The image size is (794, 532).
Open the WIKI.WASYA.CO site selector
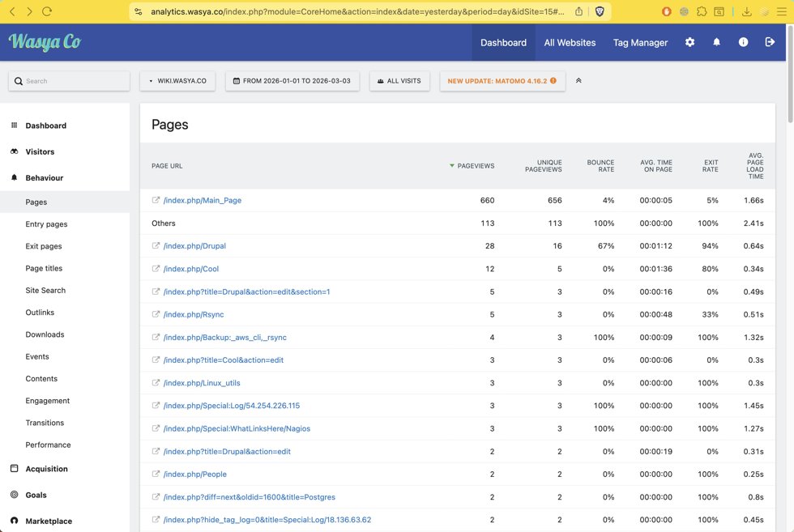click(x=177, y=81)
